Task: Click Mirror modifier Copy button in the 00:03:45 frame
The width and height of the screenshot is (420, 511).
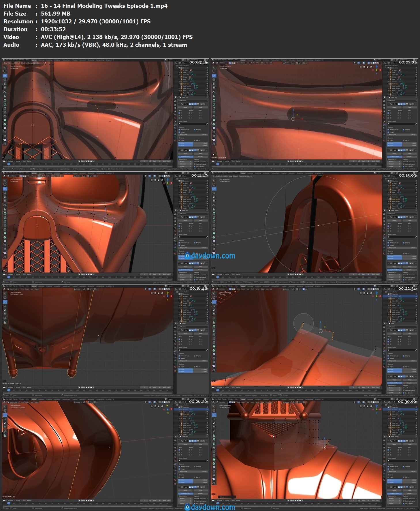Action: click(x=201, y=107)
